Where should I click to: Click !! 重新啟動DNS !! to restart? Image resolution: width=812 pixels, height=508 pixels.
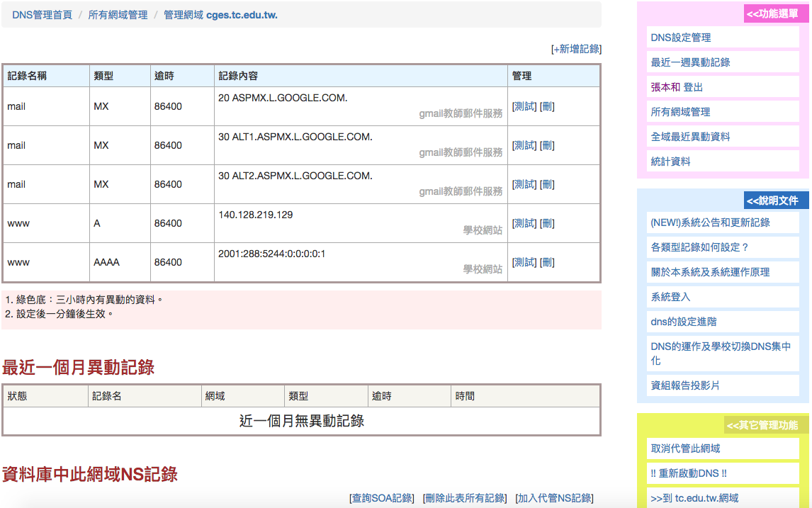pos(688,473)
